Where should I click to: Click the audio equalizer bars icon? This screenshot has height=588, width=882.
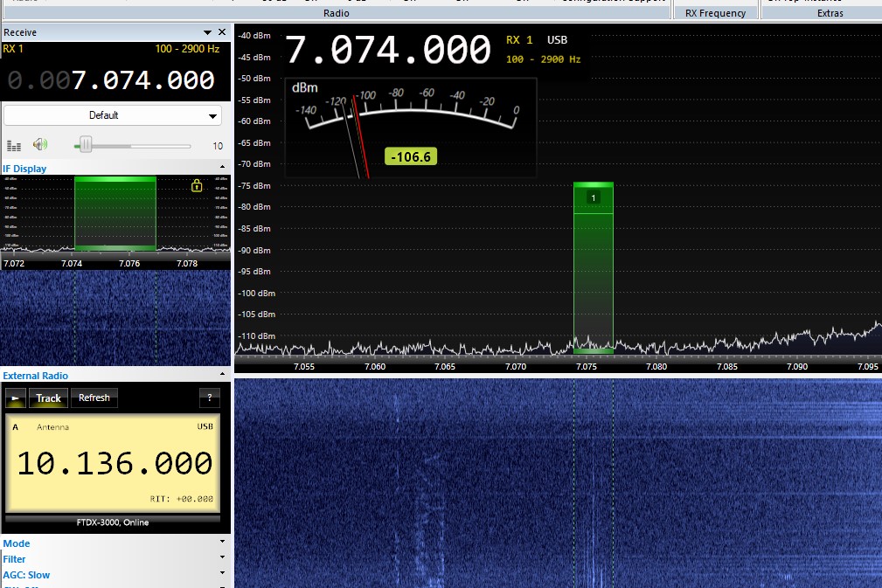tap(14, 146)
